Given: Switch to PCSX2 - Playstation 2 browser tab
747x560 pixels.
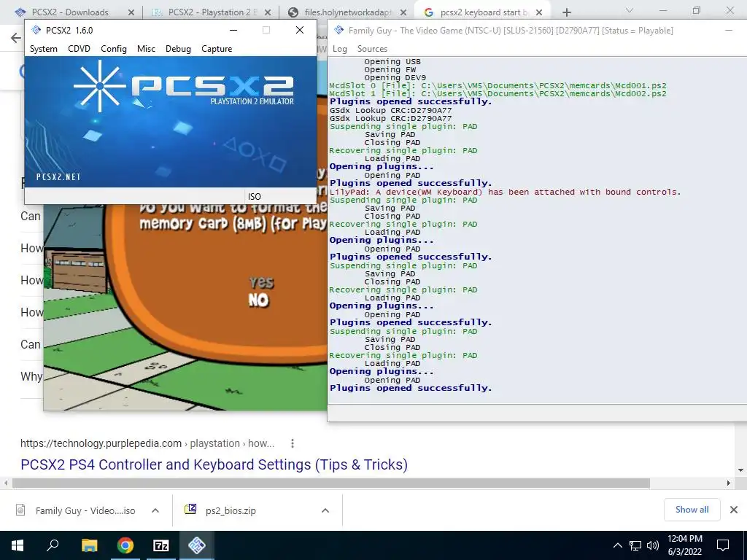Looking at the screenshot, I should (x=212, y=12).
